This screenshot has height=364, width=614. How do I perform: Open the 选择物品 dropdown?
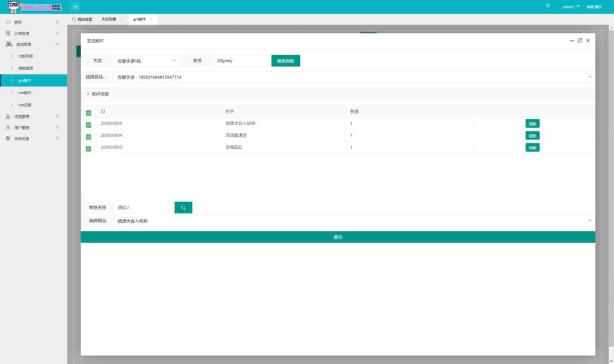point(354,221)
